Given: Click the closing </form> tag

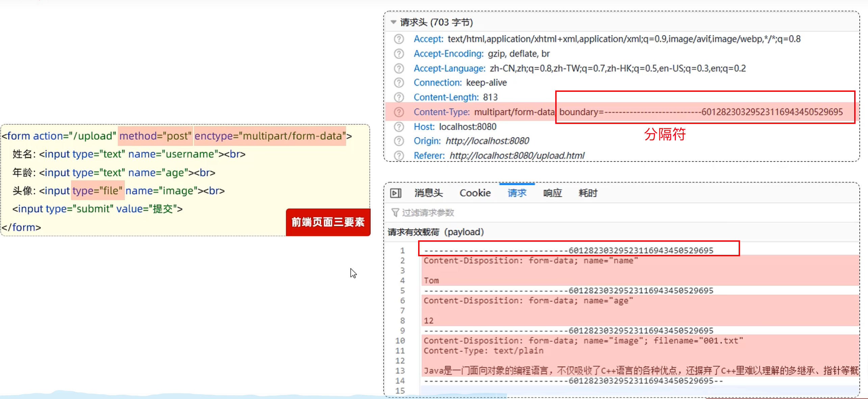Looking at the screenshot, I should [x=21, y=228].
